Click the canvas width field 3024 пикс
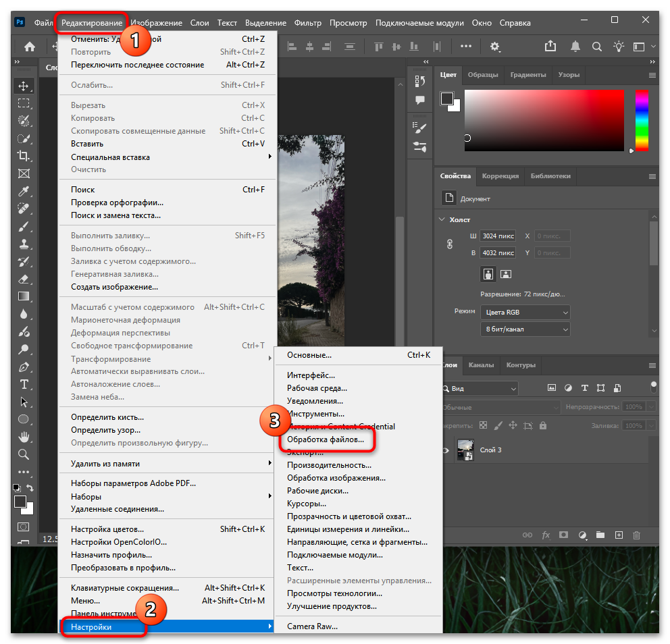670x644 pixels. click(x=497, y=236)
